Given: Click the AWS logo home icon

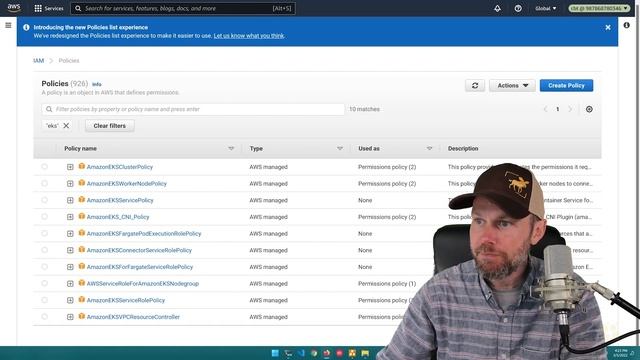Looking at the screenshot, I should point(14,8).
